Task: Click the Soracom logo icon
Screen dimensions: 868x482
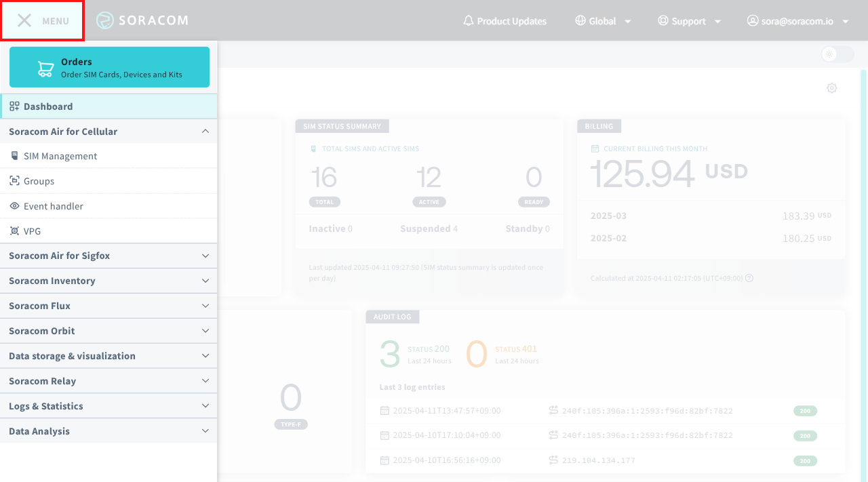Action: (x=105, y=20)
